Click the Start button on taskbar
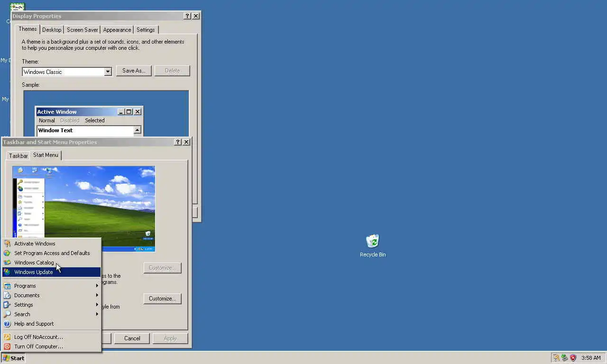Image resolution: width=607 pixels, height=364 pixels. click(13, 358)
